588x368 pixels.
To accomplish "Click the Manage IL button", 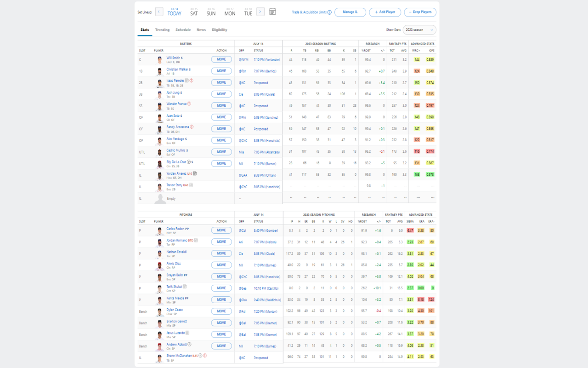I will tap(350, 12).
